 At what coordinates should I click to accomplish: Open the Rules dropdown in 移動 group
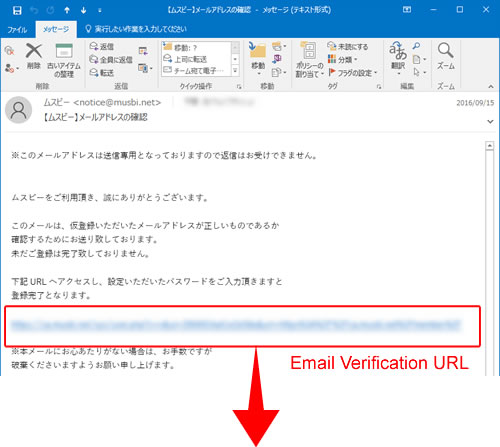(279, 46)
